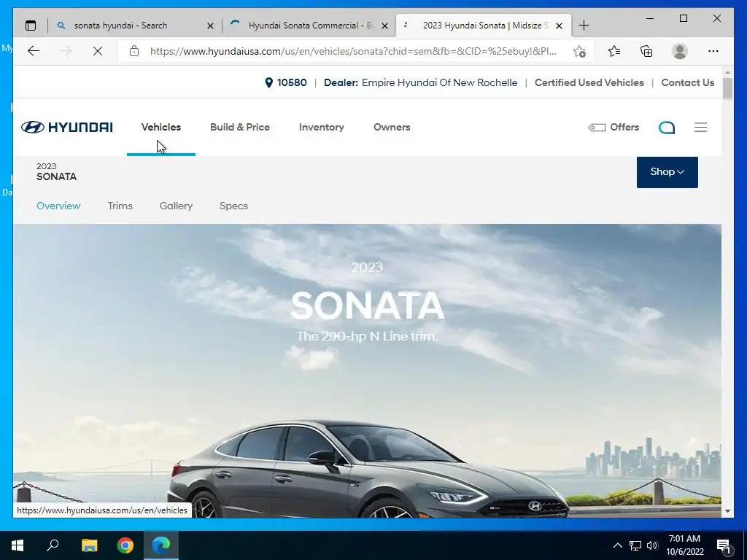
Task: Click the scrollbar up arrow
Action: click(x=727, y=72)
